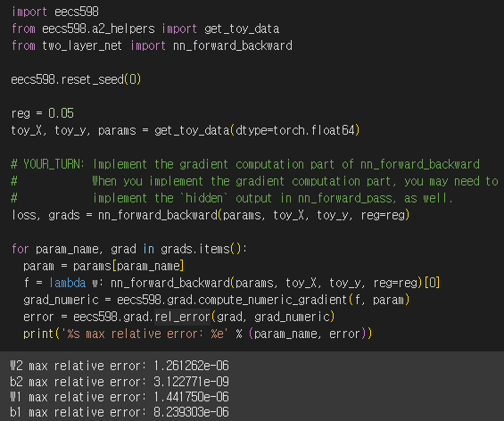This screenshot has width=504, height=421.
Task: Click the 'lambda' keyword
Action: [x=68, y=283]
